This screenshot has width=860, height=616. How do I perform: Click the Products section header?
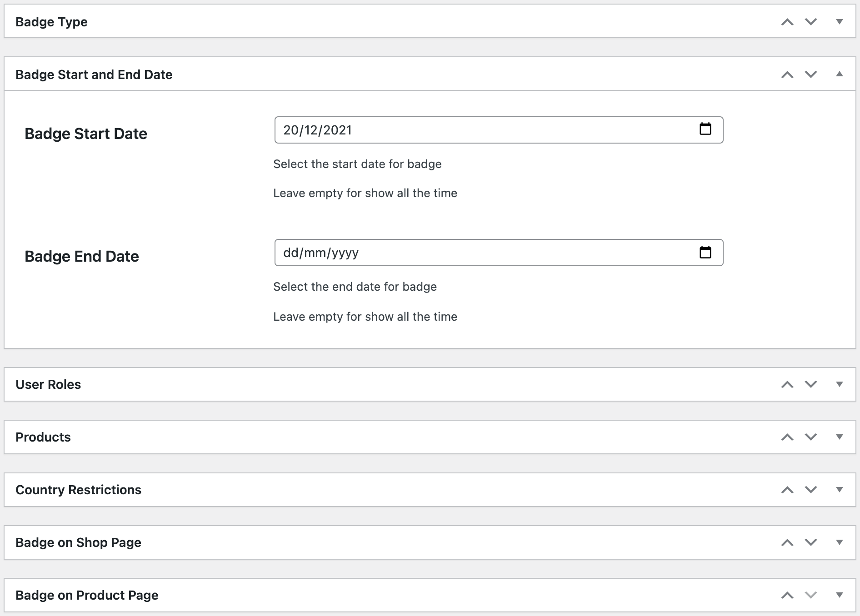pos(43,437)
